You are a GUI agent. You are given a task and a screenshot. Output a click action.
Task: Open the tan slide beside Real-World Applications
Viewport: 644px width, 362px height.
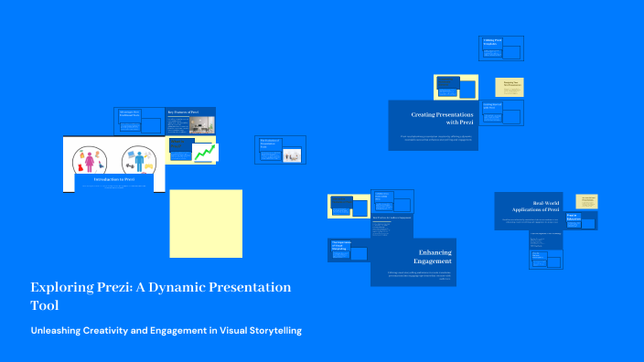point(586,201)
